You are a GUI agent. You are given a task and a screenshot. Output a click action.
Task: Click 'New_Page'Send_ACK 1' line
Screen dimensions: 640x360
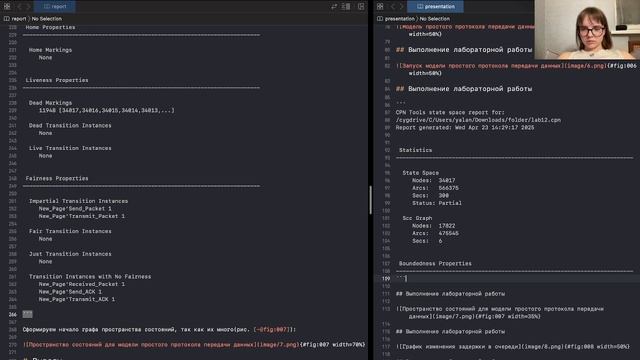pyautogui.click(x=70, y=292)
